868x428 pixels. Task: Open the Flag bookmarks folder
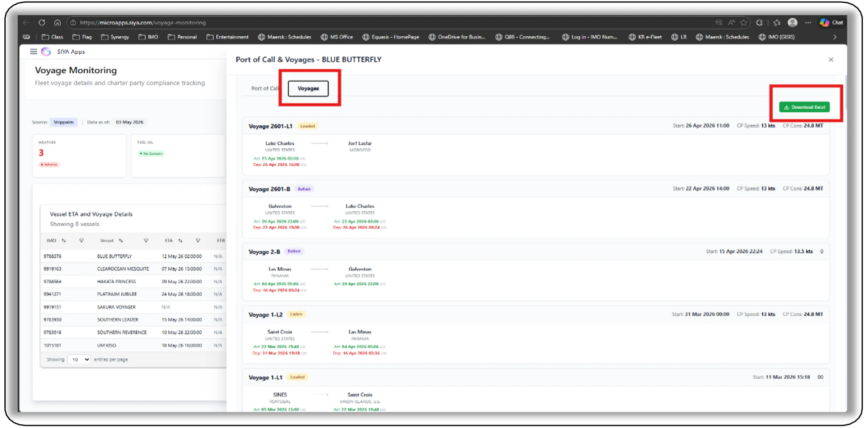pyautogui.click(x=82, y=37)
